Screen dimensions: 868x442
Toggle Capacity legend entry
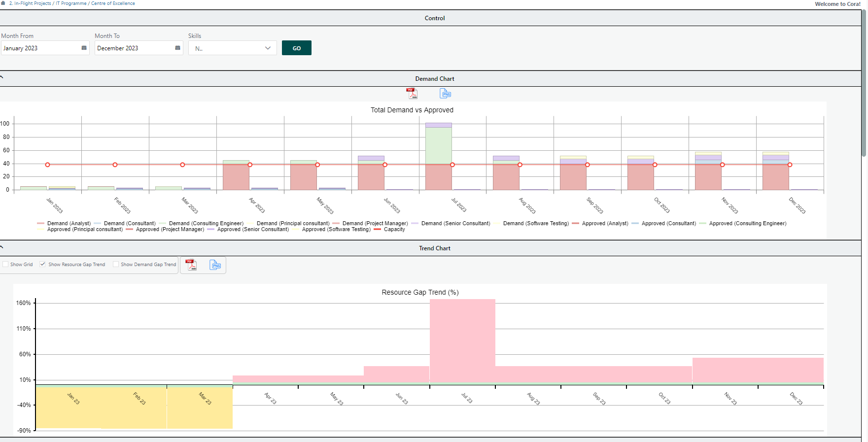(389, 230)
